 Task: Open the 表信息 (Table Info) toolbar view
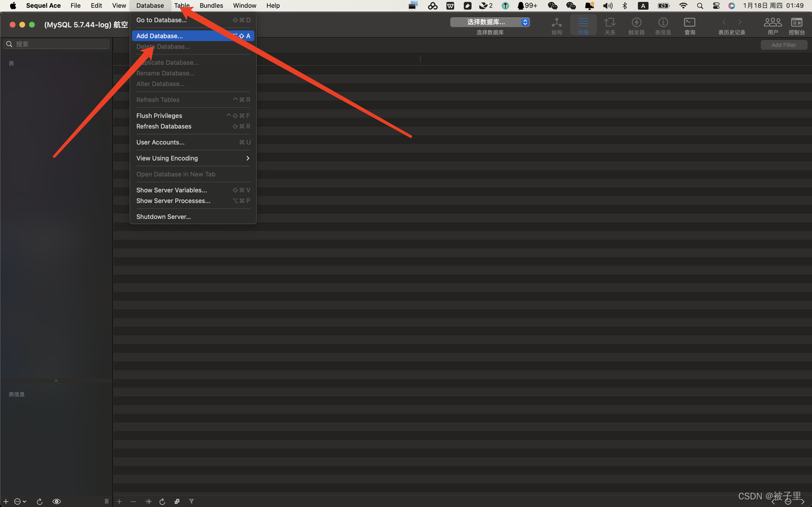click(x=663, y=25)
